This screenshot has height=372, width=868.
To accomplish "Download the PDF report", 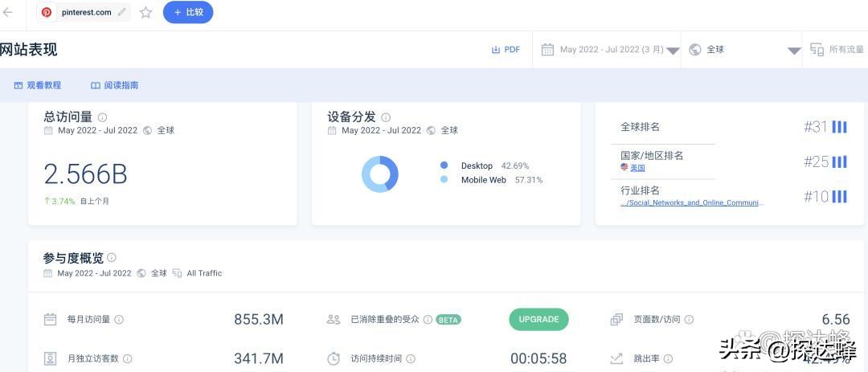I will pos(506,50).
